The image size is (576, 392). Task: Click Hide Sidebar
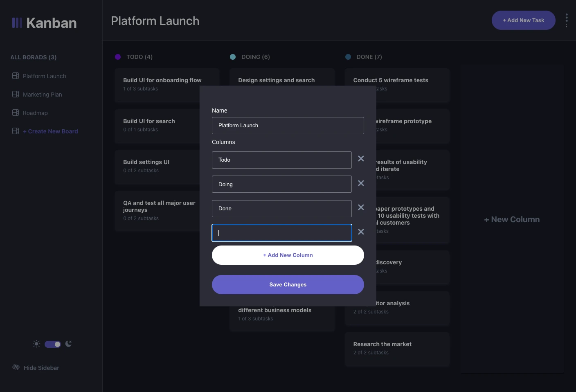click(x=41, y=368)
